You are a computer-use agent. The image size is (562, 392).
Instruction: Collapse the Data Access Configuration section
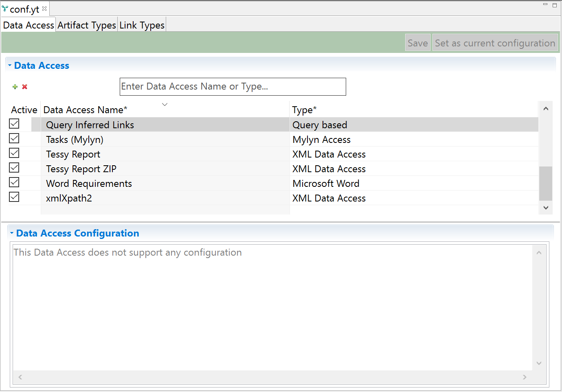[12, 233]
